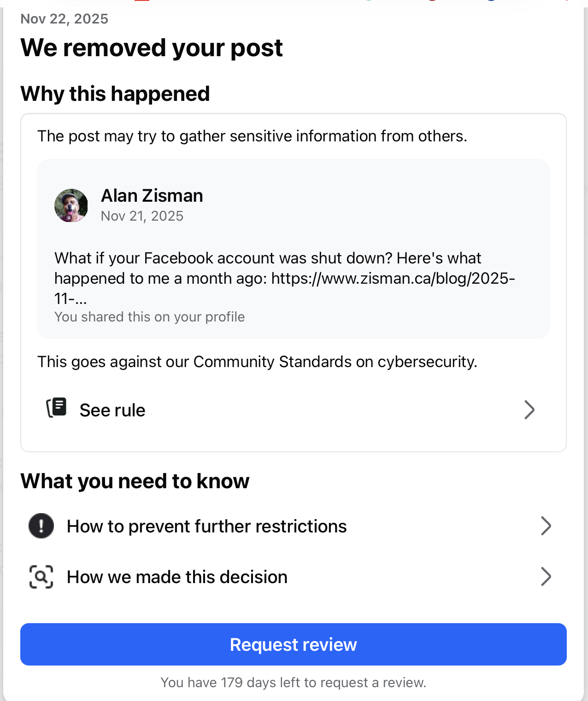
Task: Click the exclamation warning icon
Action: tap(41, 526)
